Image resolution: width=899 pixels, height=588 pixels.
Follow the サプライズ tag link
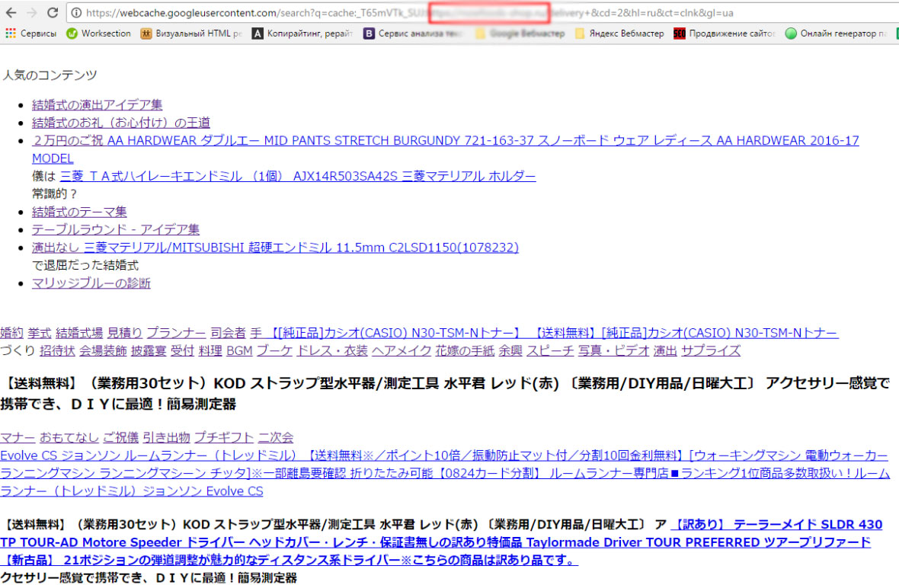[x=711, y=350]
